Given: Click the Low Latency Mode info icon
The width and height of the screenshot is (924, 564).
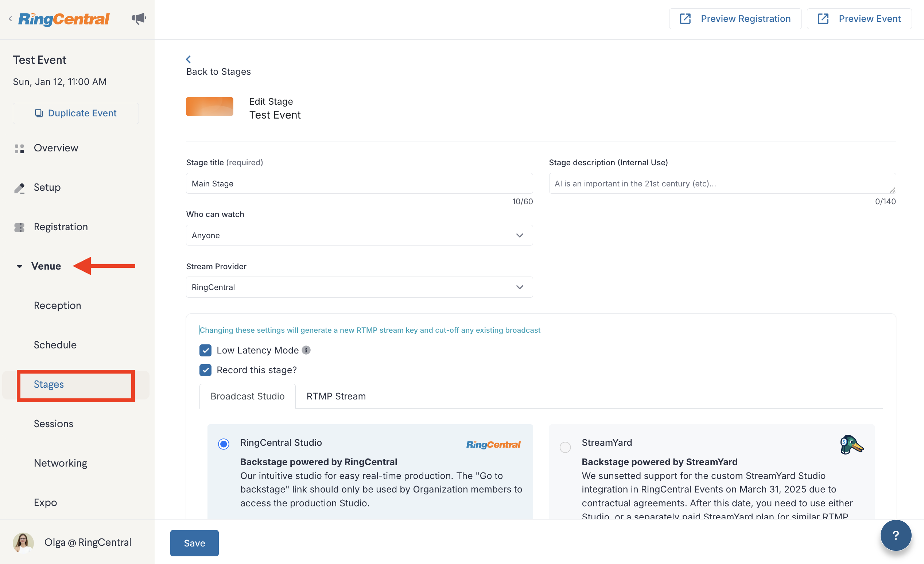Looking at the screenshot, I should point(306,350).
